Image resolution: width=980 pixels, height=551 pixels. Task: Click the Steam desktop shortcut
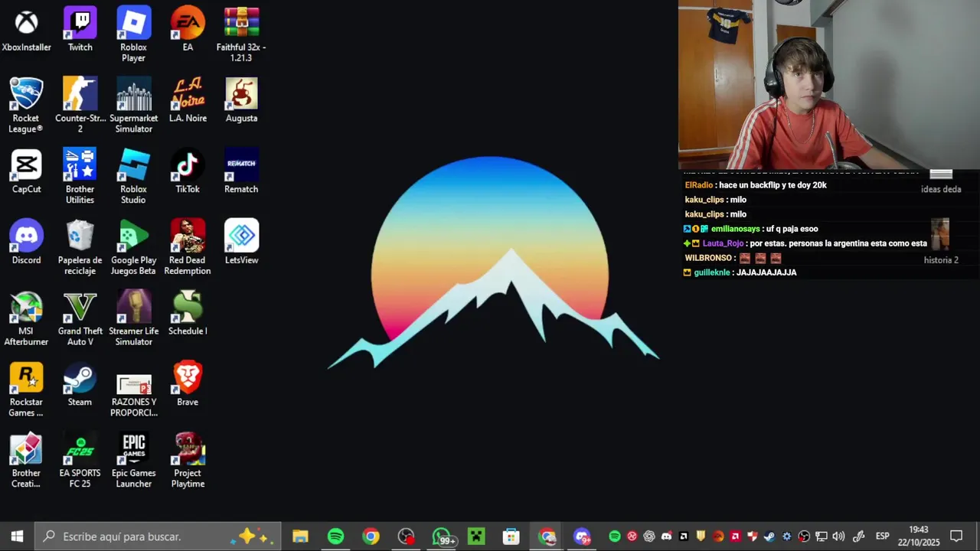click(80, 385)
